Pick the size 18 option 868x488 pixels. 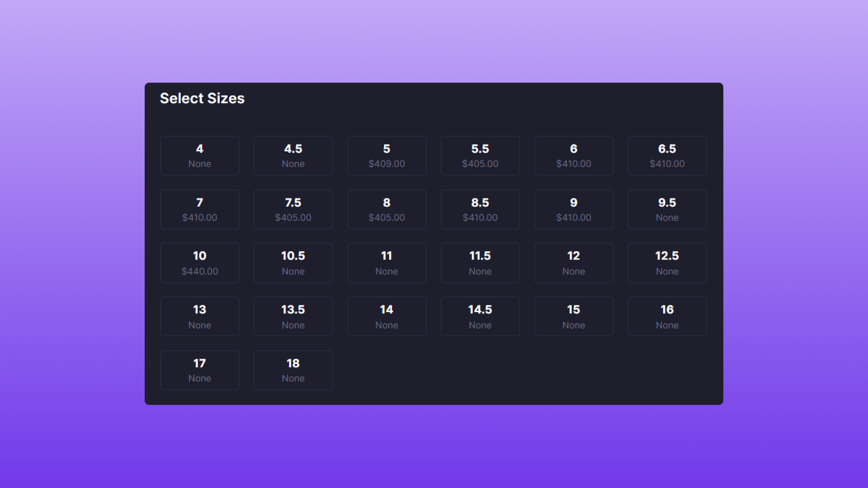click(293, 370)
